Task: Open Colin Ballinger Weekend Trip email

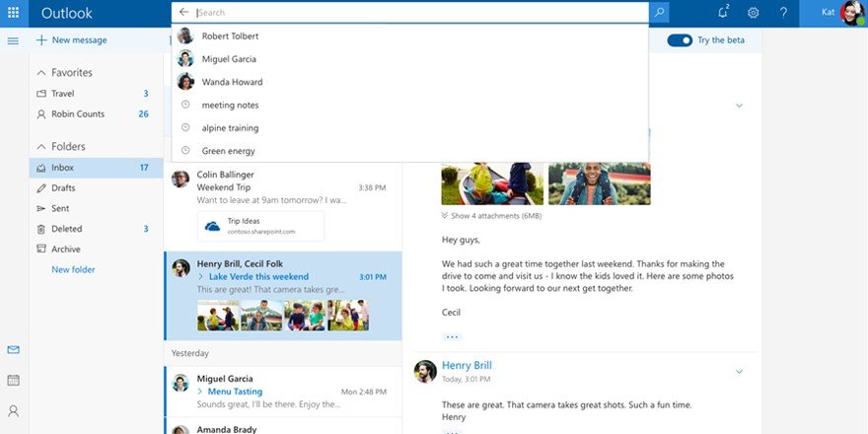Action: coord(283,206)
